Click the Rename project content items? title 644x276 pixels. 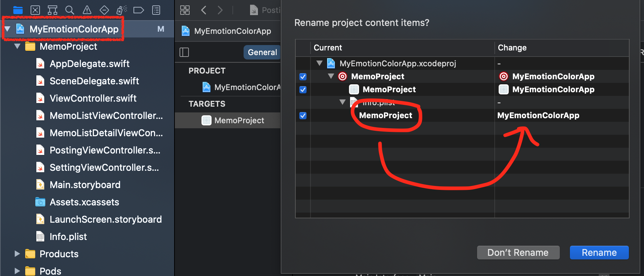pyautogui.click(x=362, y=23)
